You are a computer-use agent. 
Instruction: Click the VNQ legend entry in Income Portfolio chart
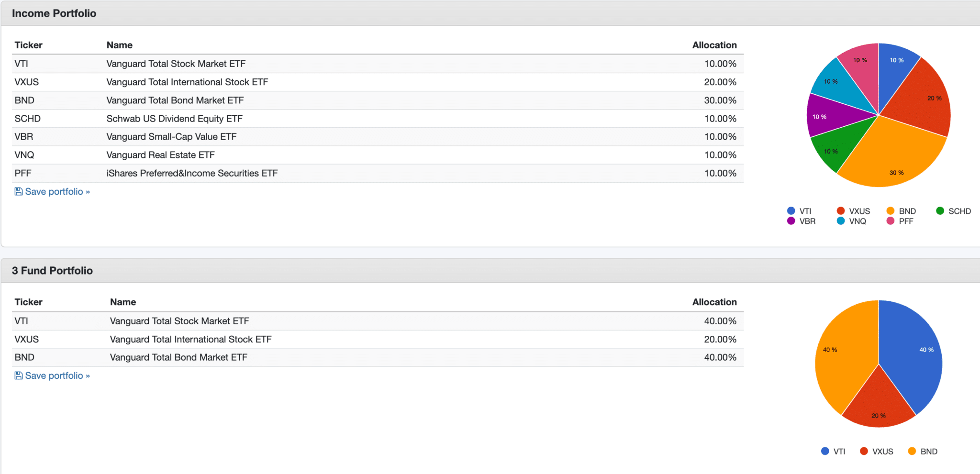click(x=851, y=221)
